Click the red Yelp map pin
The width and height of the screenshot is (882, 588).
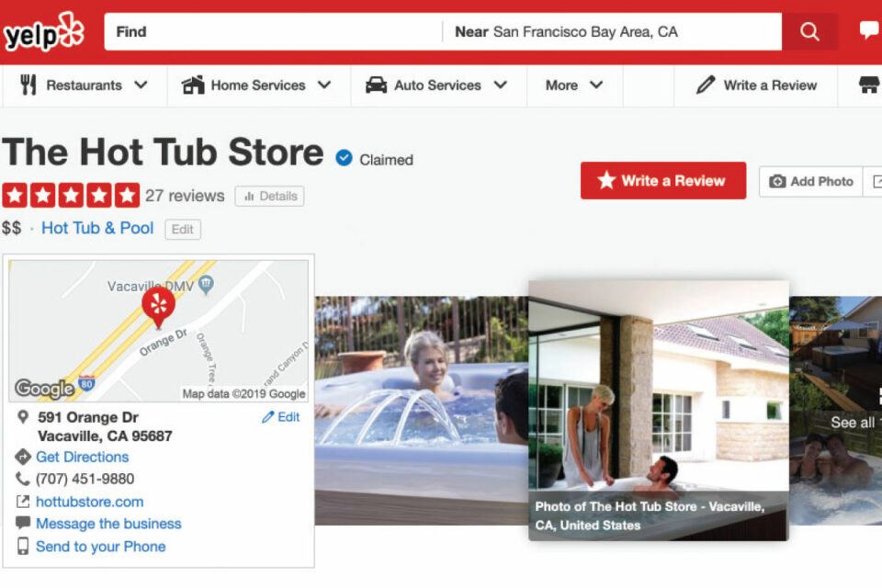(x=158, y=307)
